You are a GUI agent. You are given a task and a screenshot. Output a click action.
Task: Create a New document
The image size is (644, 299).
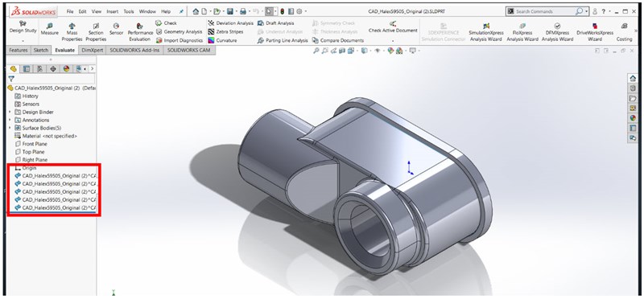pos(204,11)
